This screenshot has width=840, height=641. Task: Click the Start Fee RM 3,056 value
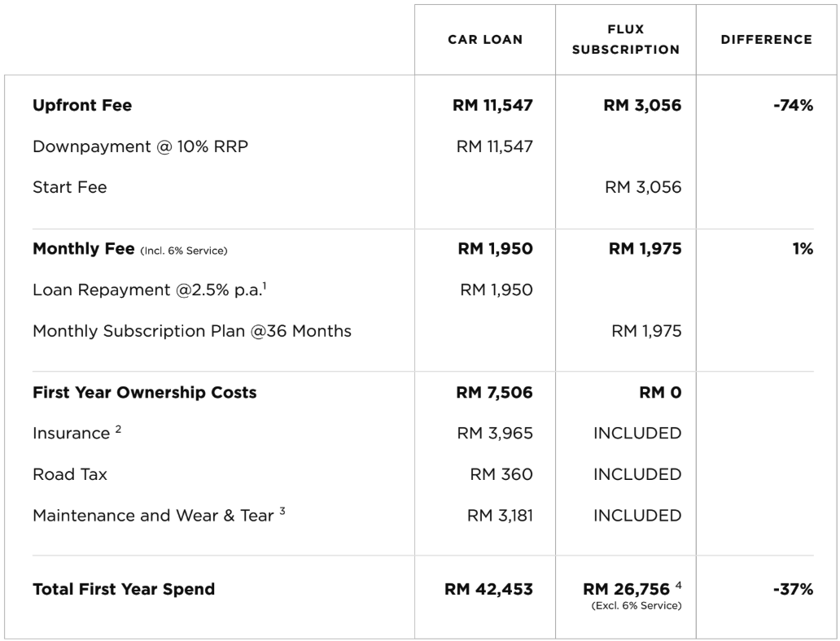[x=642, y=188]
